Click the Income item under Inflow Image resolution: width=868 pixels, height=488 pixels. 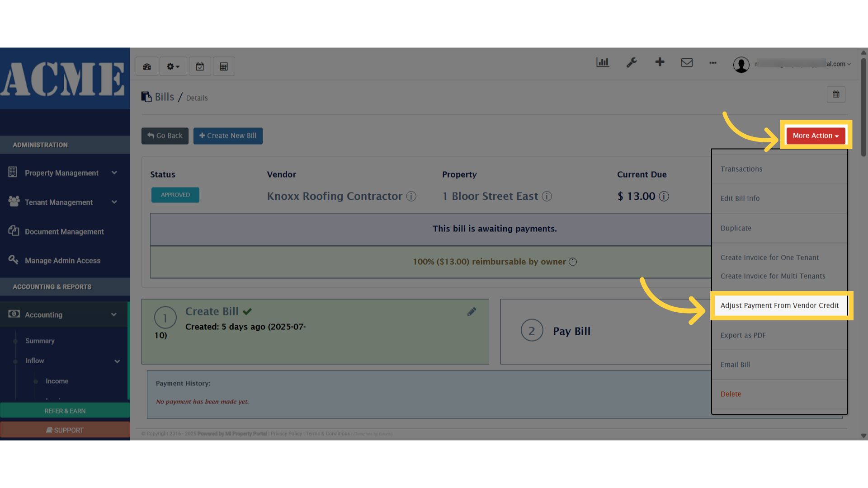pos(57,381)
